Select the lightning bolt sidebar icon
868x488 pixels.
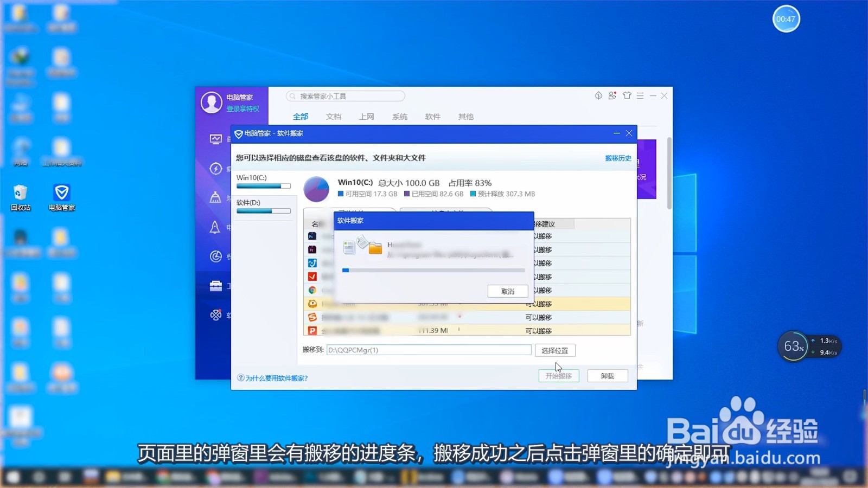pos(216,169)
